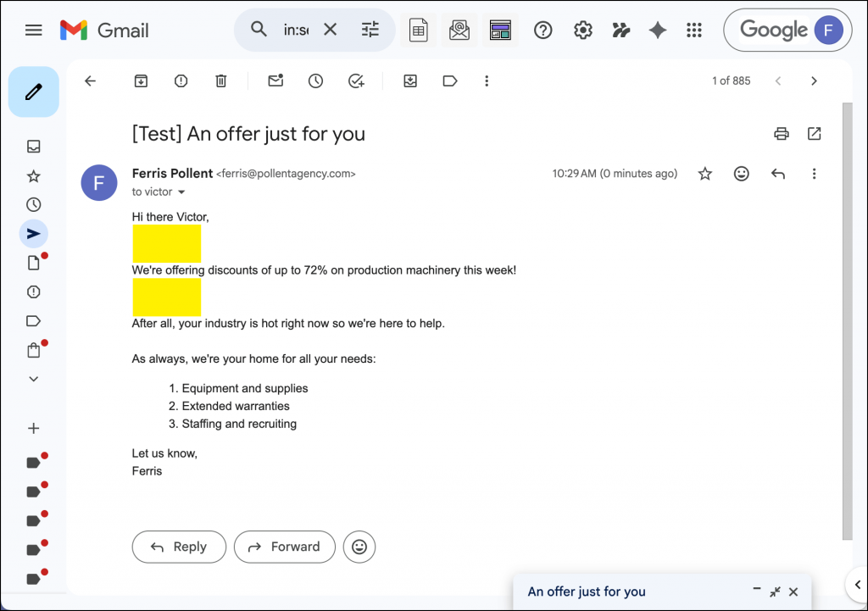Click sender avatar F beside Ferris Pollent

tap(99, 183)
